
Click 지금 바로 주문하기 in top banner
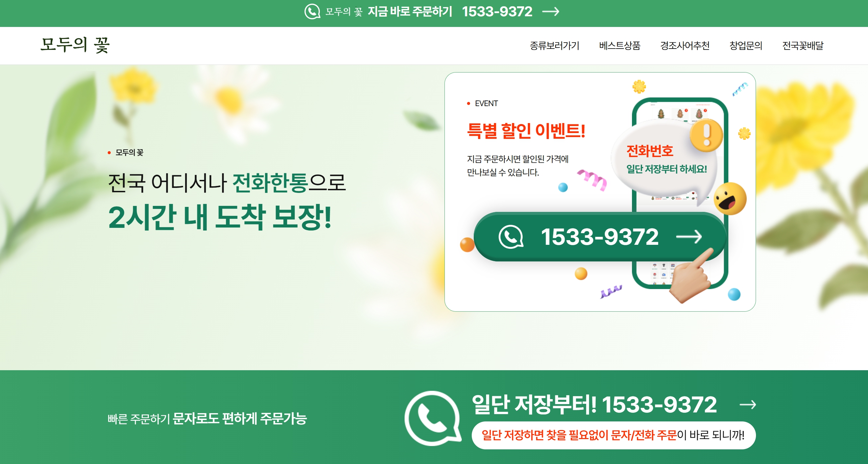(410, 12)
